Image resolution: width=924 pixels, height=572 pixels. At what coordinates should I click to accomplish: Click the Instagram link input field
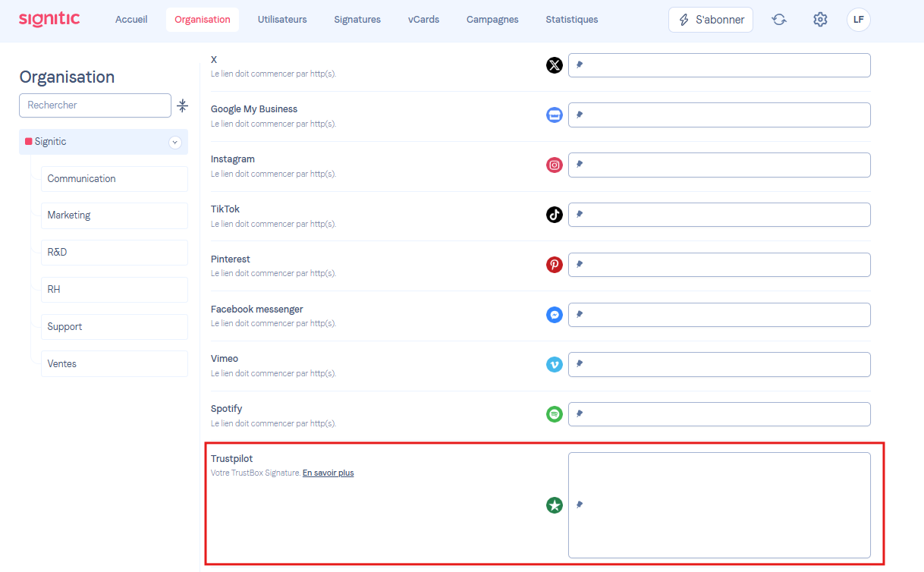(x=719, y=165)
